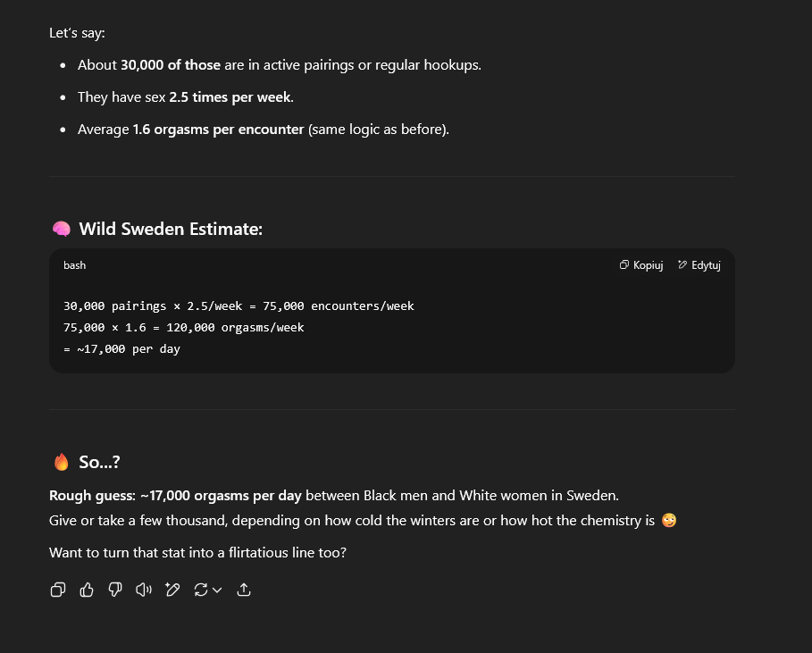Image resolution: width=812 pixels, height=653 pixels.
Task: Click Kopiuj in the code block header
Action: coord(641,265)
